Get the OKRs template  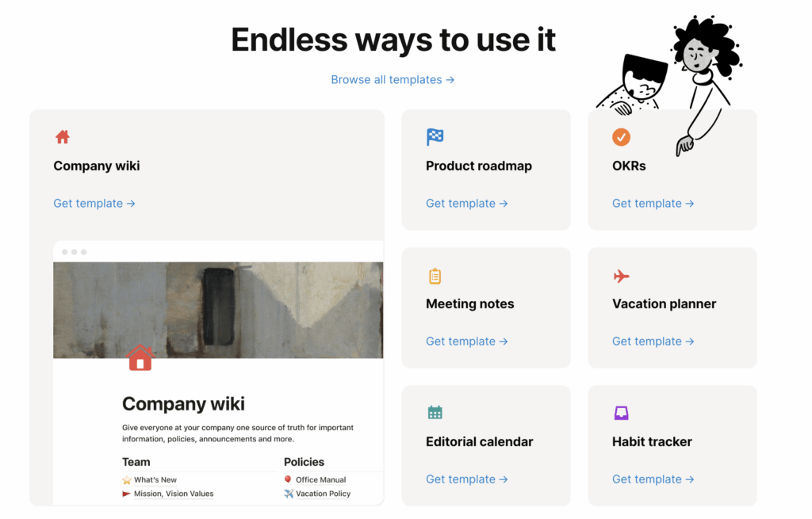tap(653, 203)
